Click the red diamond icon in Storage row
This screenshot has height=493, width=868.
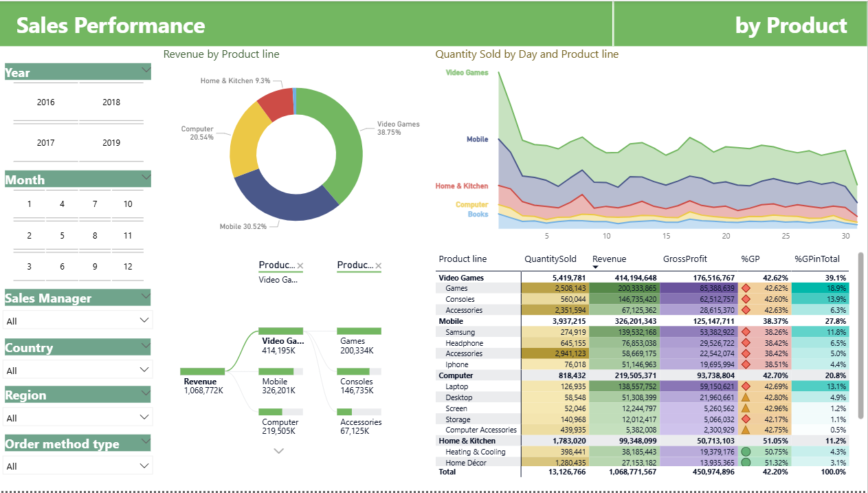(x=746, y=419)
